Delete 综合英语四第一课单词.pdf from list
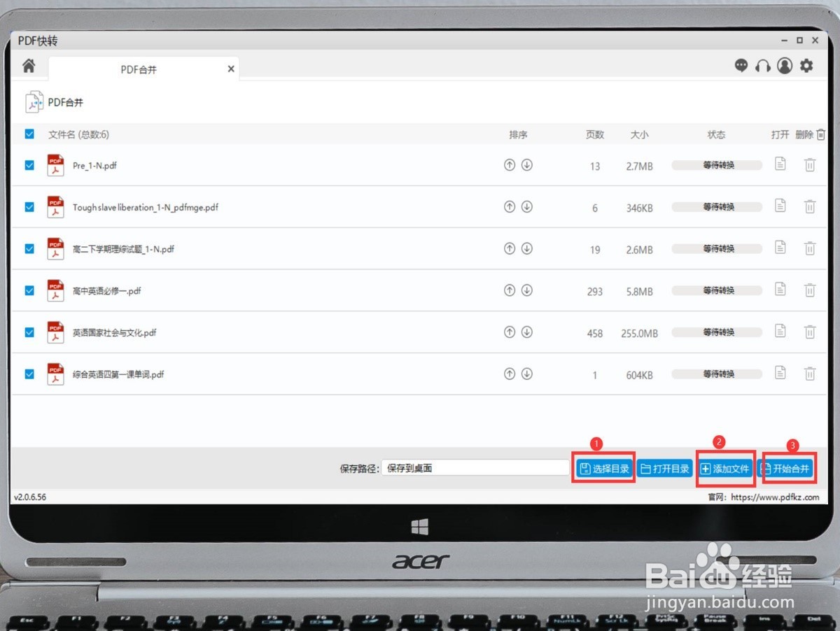 click(810, 374)
